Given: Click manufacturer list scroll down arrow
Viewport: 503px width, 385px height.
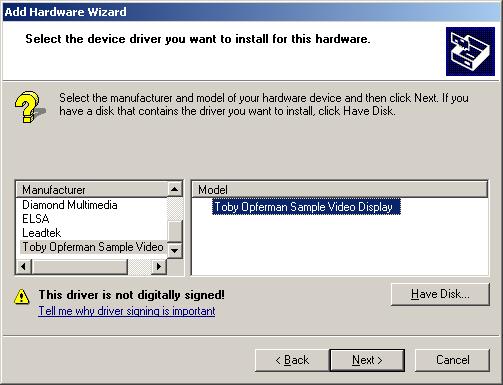Looking at the screenshot, I should tap(175, 250).
